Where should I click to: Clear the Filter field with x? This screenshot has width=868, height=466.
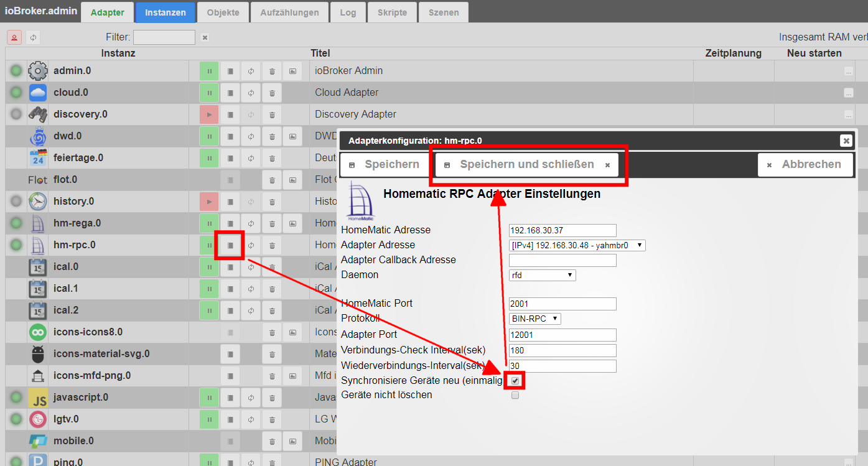205,37
